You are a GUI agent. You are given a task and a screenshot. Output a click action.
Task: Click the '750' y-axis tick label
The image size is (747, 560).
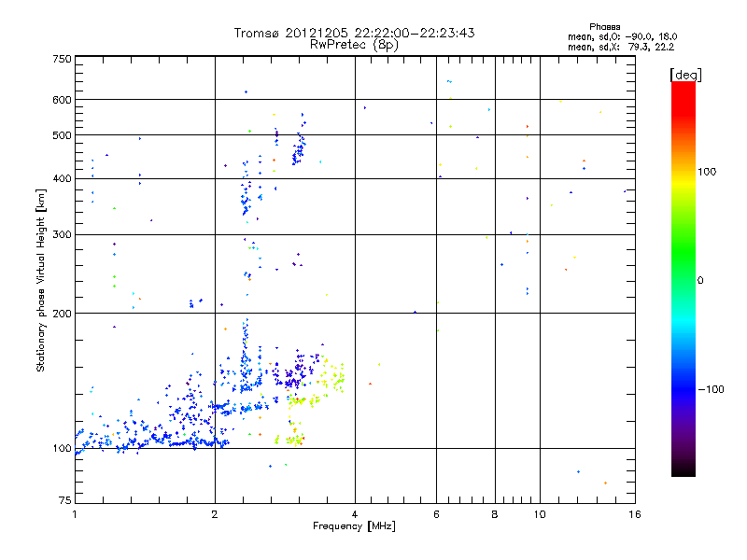(x=62, y=59)
